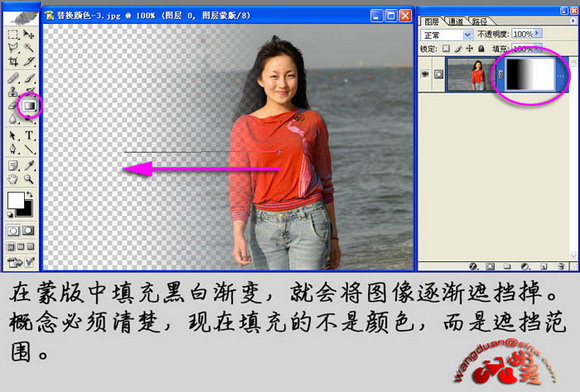Open the layers panel flyout menu arrow
This screenshot has width=580, height=392.
(573, 21)
